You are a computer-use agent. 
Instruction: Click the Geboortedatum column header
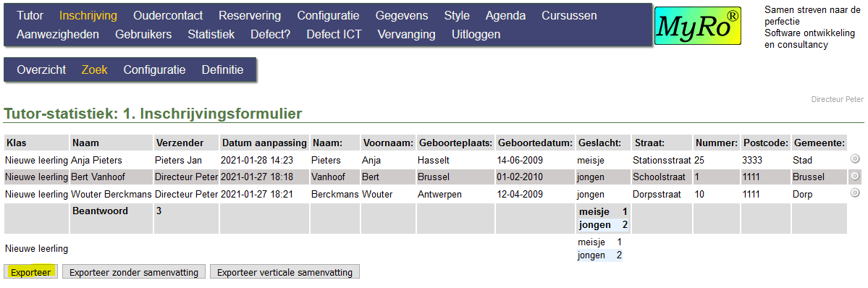(x=535, y=143)
